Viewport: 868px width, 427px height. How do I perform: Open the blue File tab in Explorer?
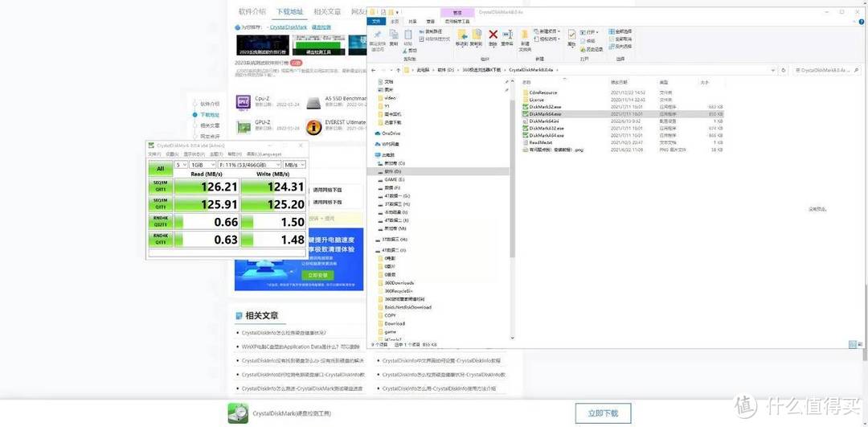pos(376,22)
